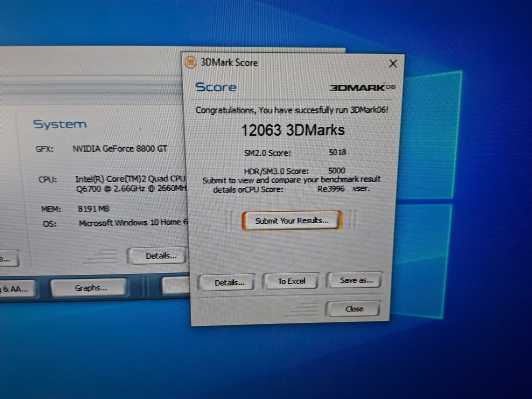This screenshot has height=399, width=532.
Task: Click the 'MEM:' label in System panel
Action: point(51,209)
